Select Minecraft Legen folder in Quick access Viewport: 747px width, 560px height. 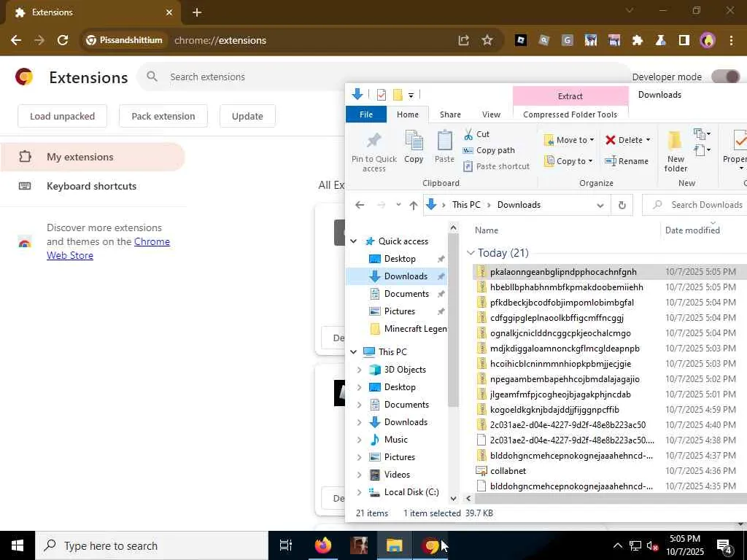pos(409,329)
